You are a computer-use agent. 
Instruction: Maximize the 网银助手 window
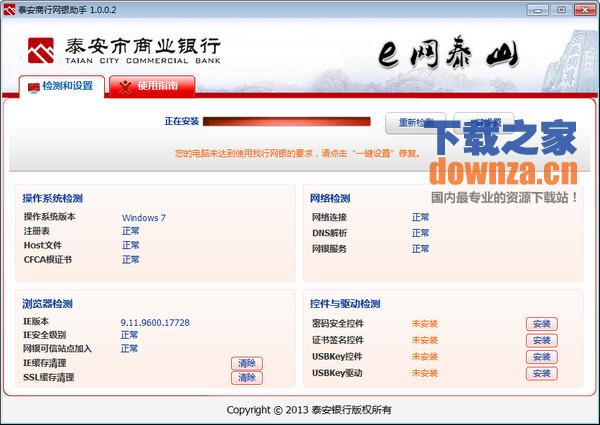[561, 10]
